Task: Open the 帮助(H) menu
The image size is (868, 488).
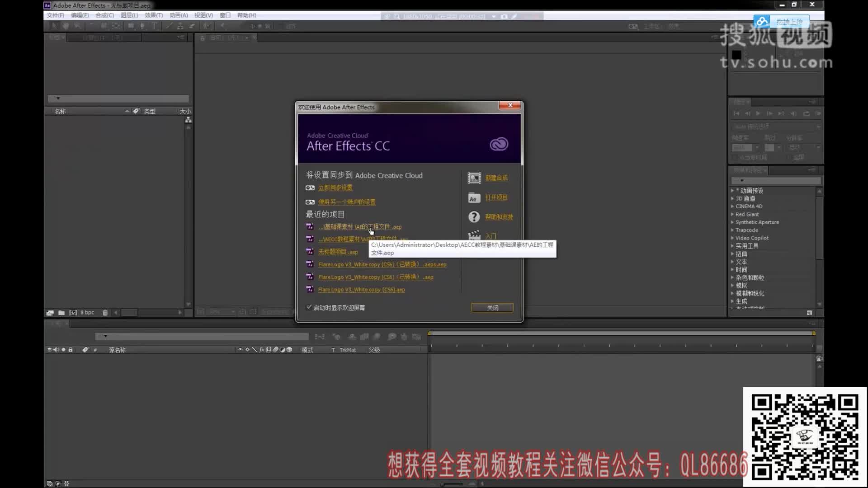Action: [x=246, y=15]
